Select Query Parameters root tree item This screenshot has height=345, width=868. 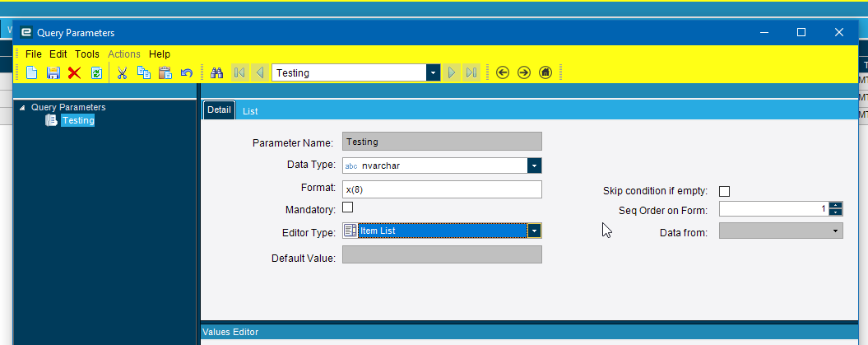[x=68, y=107]
